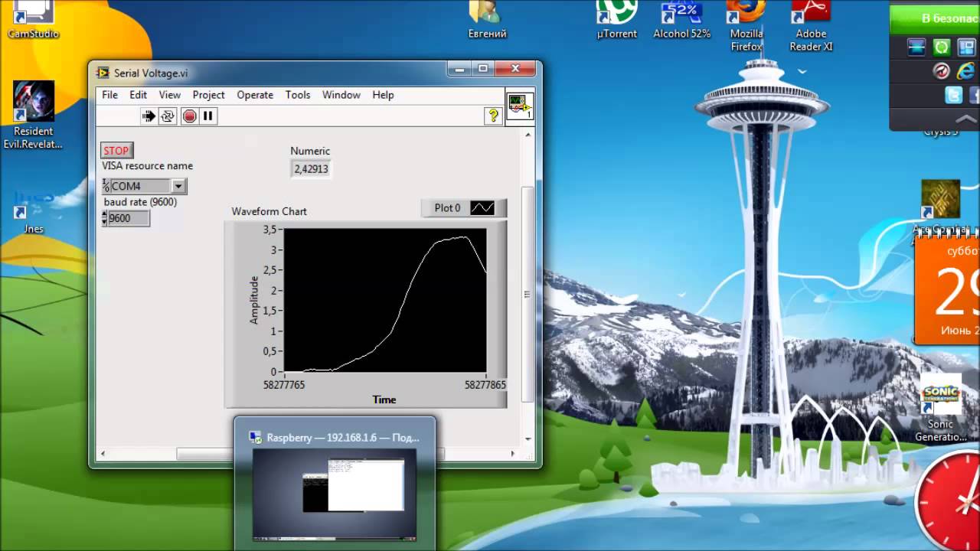This screenshot has width=980, height=551.
Task: Select the Alcohol 52% desktop shortcut
Action: [681, 20]
